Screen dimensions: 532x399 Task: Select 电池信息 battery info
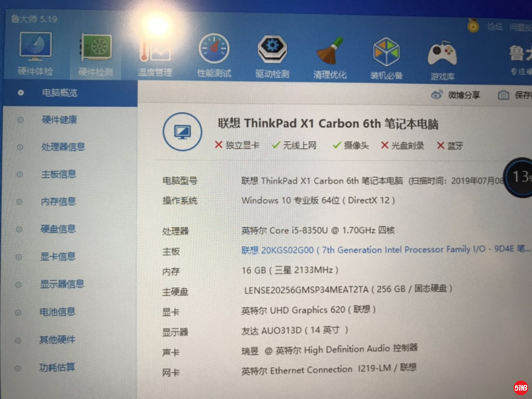[x=57, y=312]
